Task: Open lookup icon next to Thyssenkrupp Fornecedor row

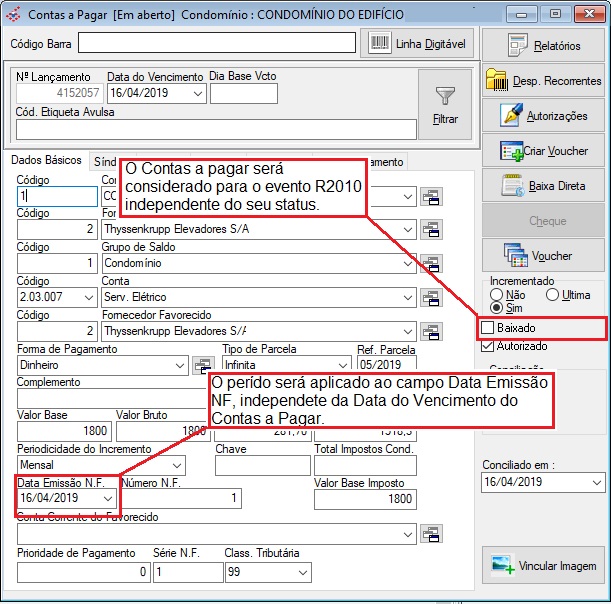Action: pyautogui.click(x=431, y=229)
